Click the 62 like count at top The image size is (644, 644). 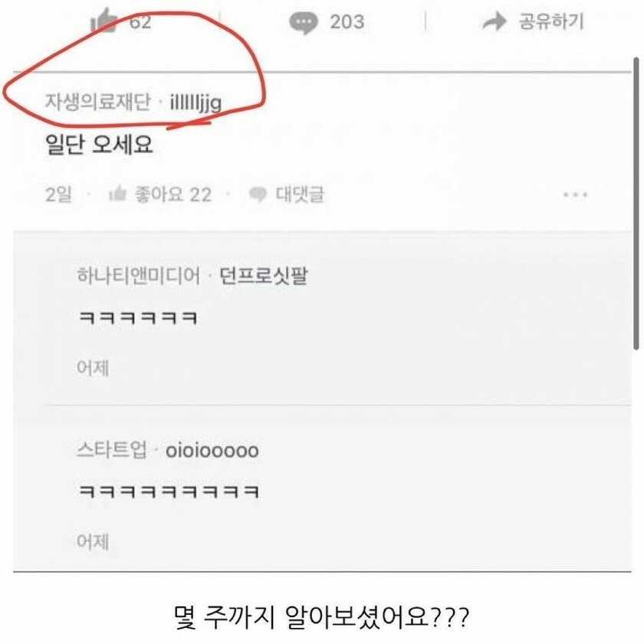point(140,21)
